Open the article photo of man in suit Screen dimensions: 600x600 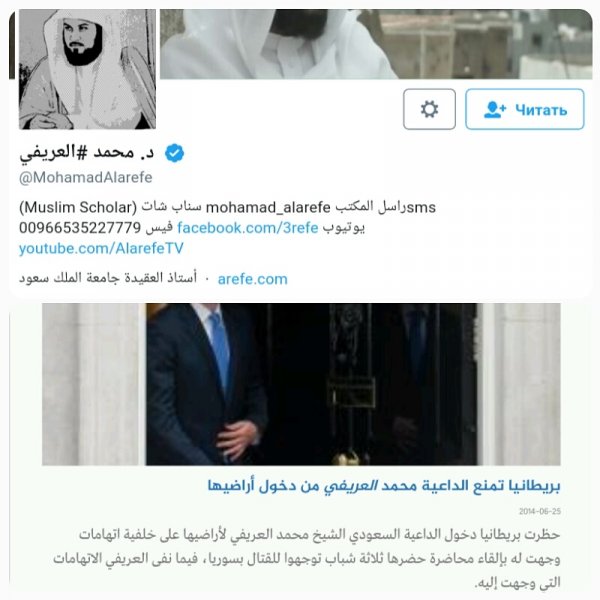pos(301,384)
